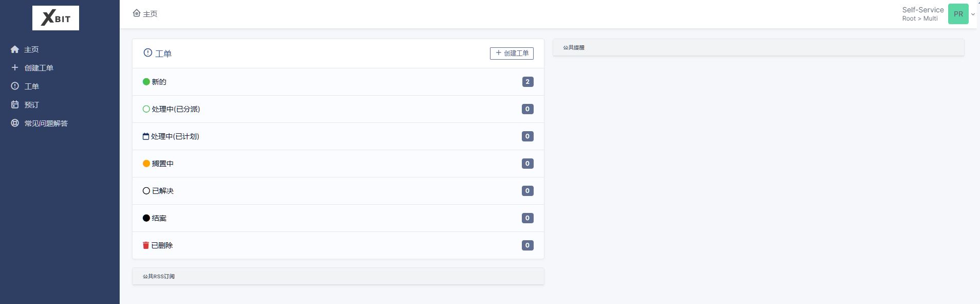This screenshot has width=980, height=304.
Task: Click the Root > Multi entity text
Action: pyautogui.click(x=920, y=19)
